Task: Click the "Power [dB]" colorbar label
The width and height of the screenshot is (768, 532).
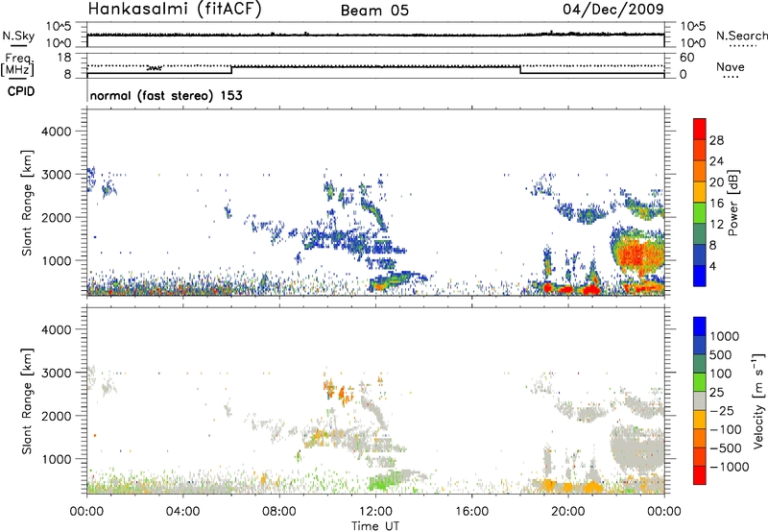Action: 732,203
